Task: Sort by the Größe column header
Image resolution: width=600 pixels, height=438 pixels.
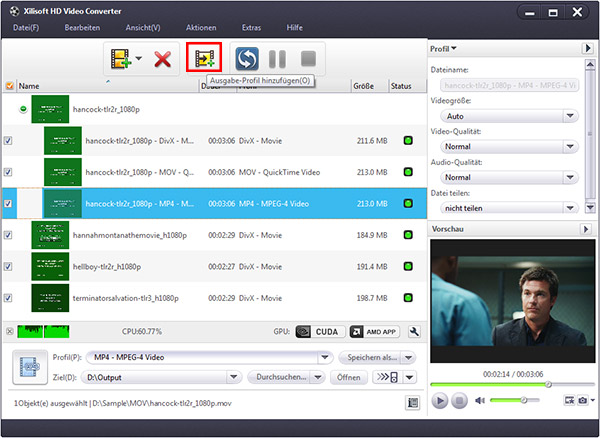Action: click(x=369, y=86)
